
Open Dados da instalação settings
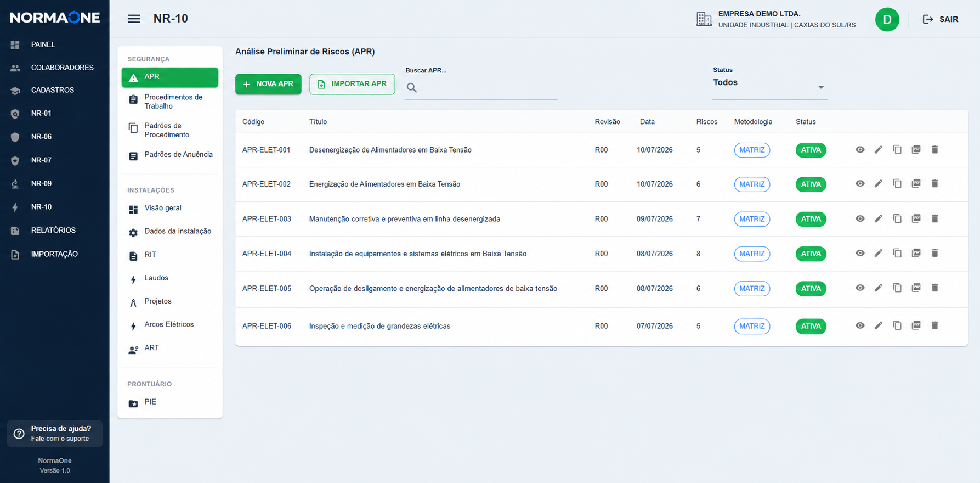click(170, 232)
